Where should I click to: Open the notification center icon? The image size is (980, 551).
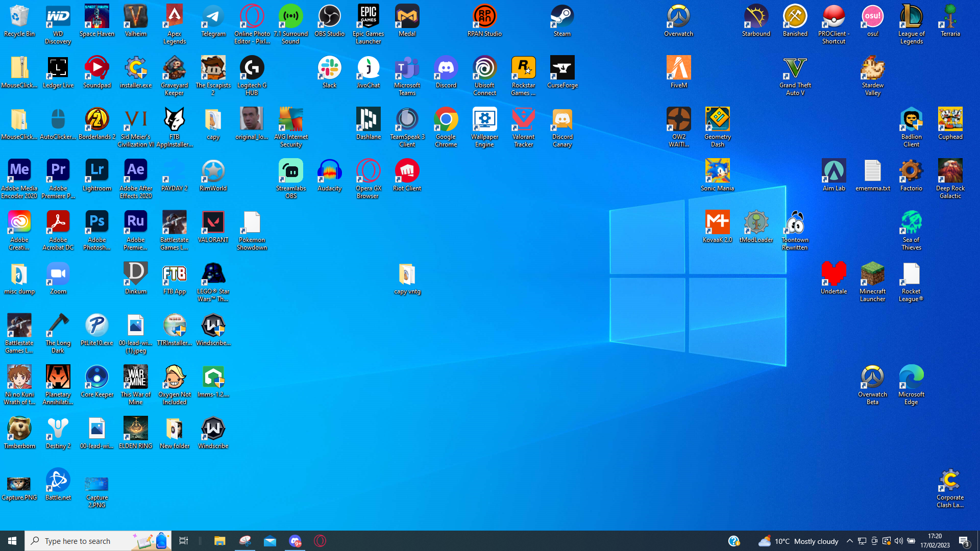click(964, 541)
